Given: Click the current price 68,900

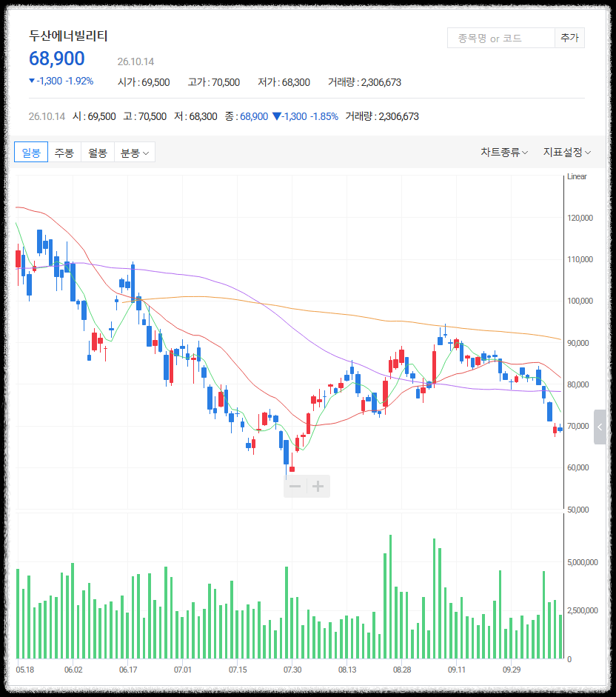Looking at the screenshot, I should [x=57, y=59].
